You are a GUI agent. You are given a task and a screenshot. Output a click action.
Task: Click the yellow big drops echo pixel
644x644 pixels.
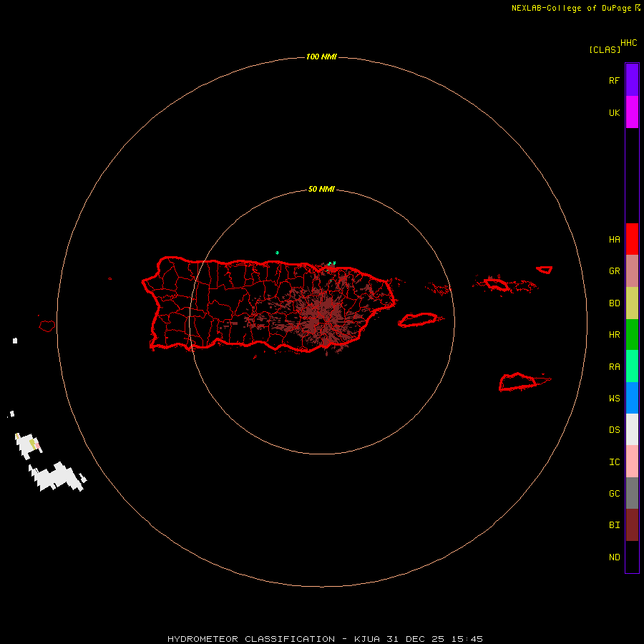pyautogui.click(x=32, y=443)
